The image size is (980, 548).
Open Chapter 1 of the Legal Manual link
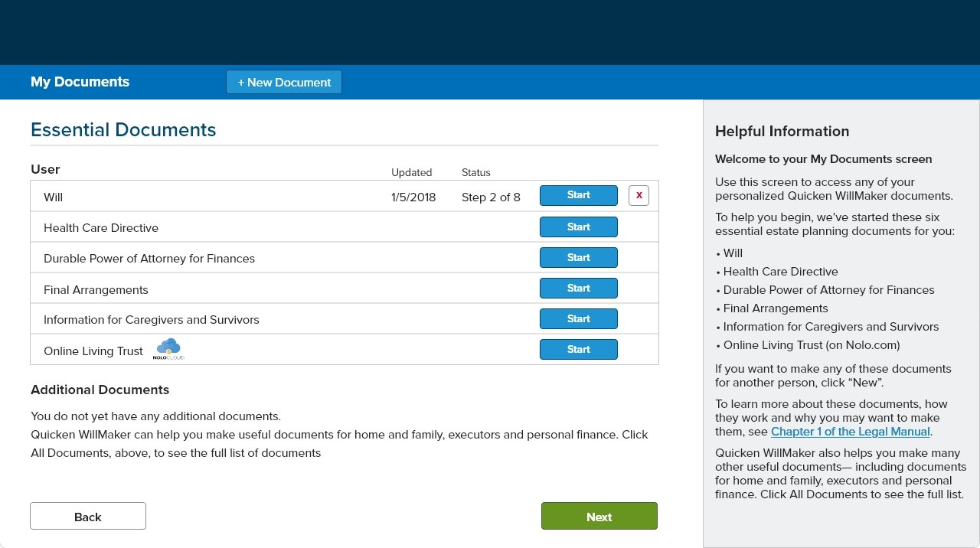coord(850,432)
